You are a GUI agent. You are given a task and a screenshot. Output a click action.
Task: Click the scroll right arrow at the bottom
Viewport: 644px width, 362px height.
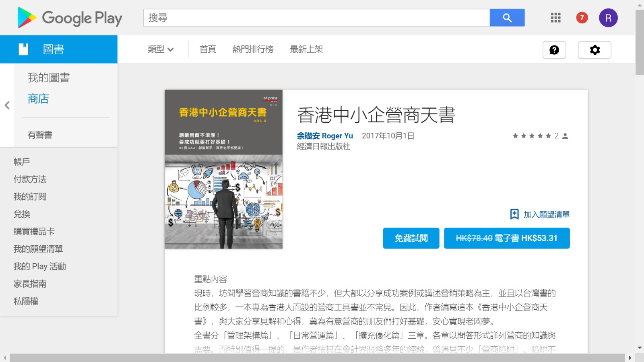(x=630, y=358)
